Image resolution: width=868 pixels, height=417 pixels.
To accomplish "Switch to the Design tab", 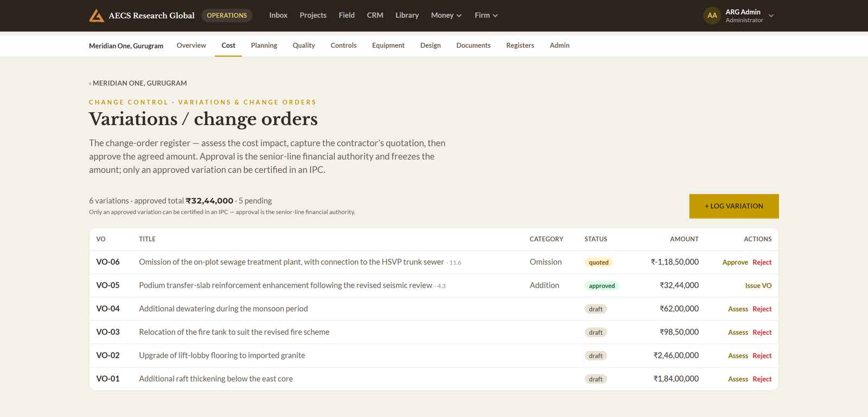I will tap(430, 46).
